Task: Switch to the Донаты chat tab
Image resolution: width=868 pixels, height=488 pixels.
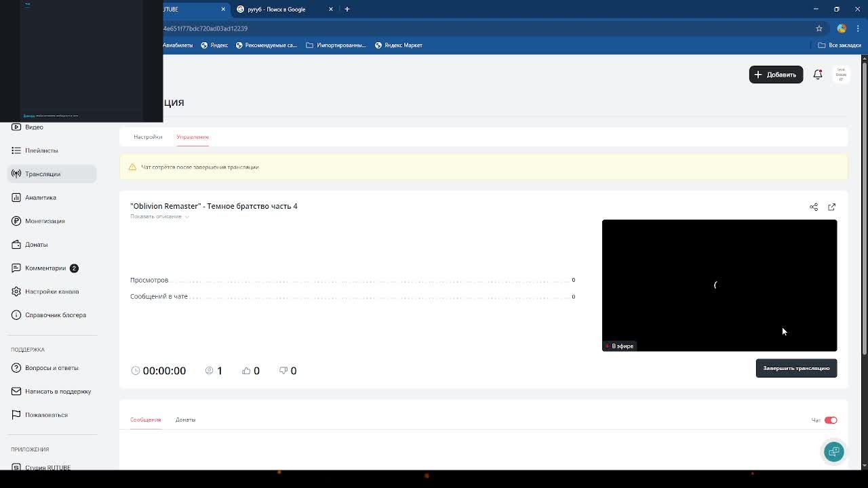Action: tap(185, 420)
